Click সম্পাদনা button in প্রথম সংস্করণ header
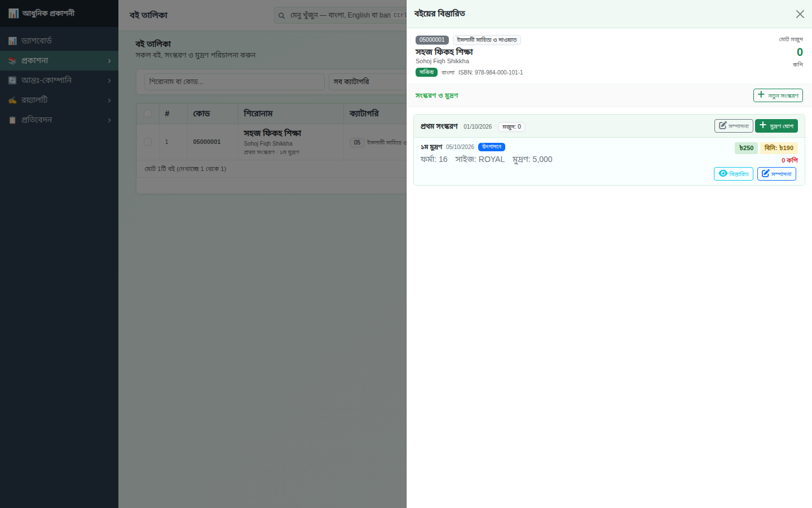This screenshot has width=812, height=508. coord(734,126)
